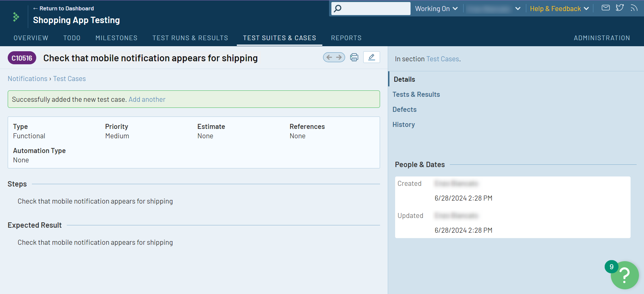Select the Milestones tab

coord(116,38)
